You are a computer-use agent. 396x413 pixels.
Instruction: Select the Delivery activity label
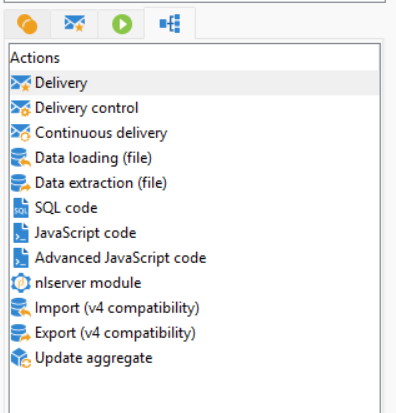click(61, 83)
